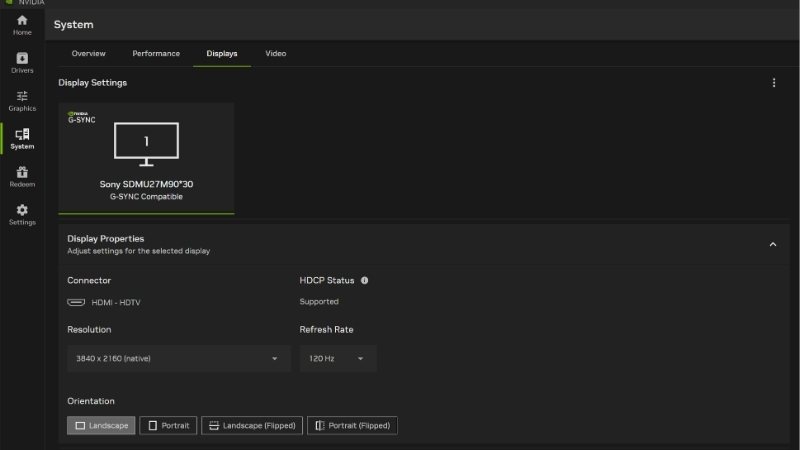Click the Display Settings heading
This screenshot has width=800, height=450.
pos(92,83)
